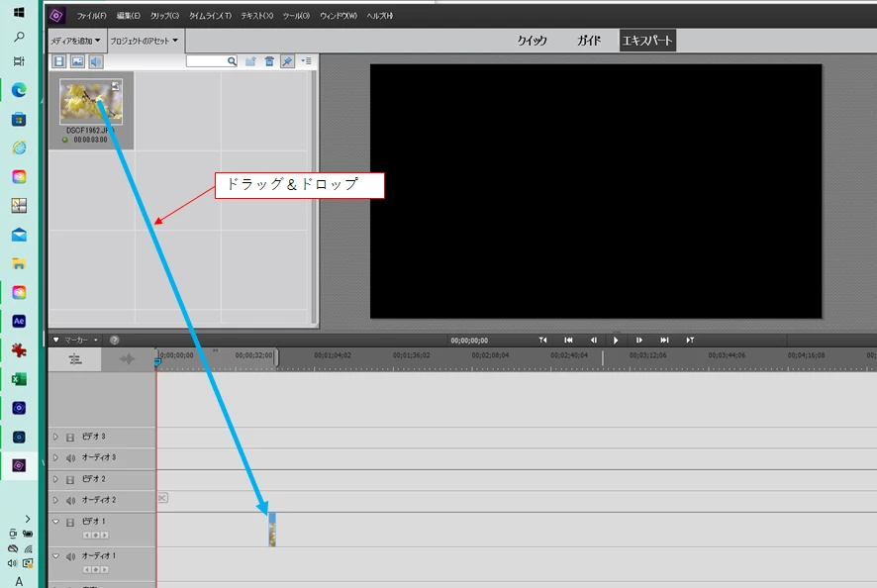Click the timeline playhead marker

tap(157, 363)
